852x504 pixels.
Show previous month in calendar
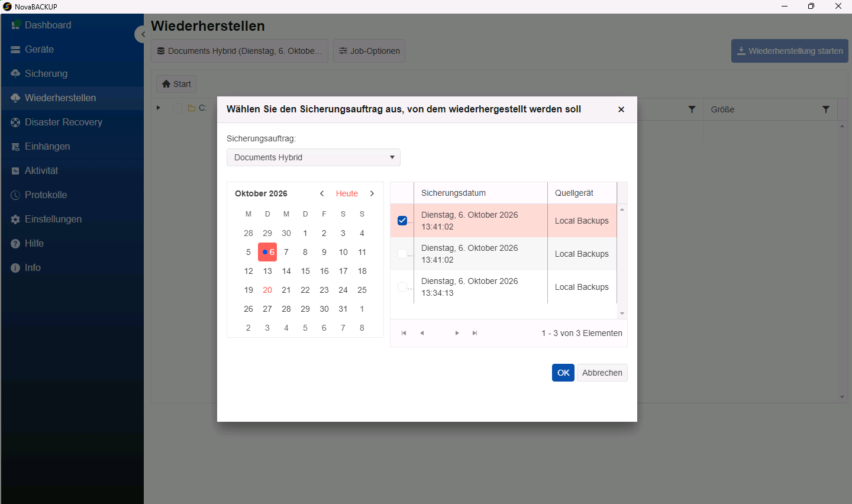coord(322,193)
